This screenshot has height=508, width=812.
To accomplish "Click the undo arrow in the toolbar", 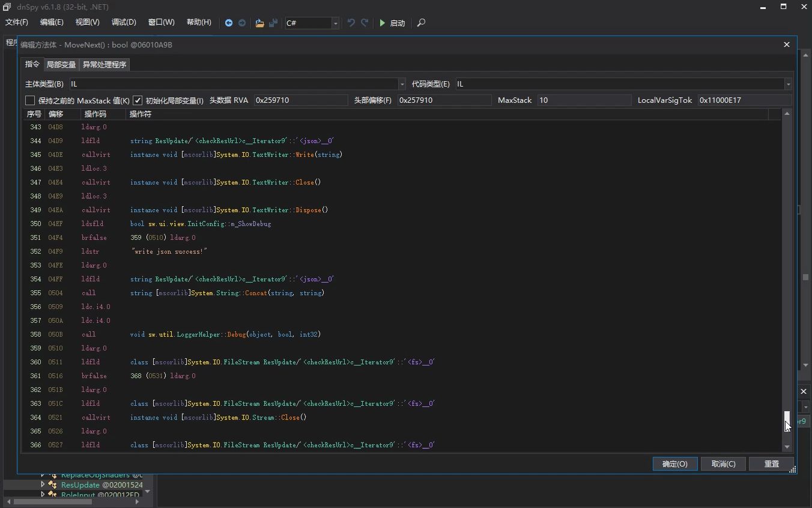I will pos(351,23).
